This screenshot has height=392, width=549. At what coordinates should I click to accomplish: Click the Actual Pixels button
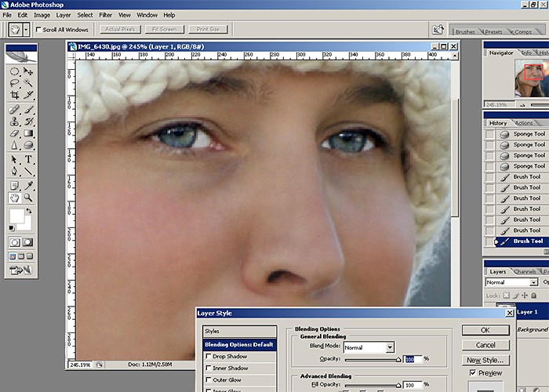click(120, 30)
